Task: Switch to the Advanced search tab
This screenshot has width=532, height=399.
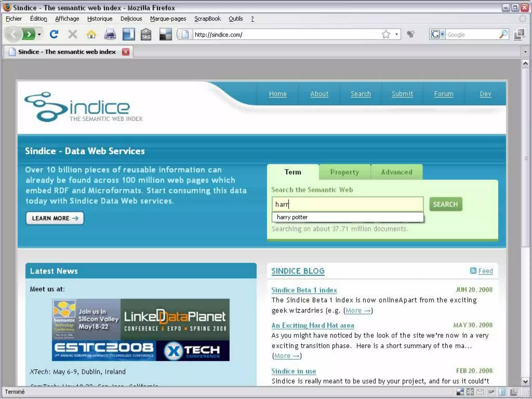Action: click(396, 172)
